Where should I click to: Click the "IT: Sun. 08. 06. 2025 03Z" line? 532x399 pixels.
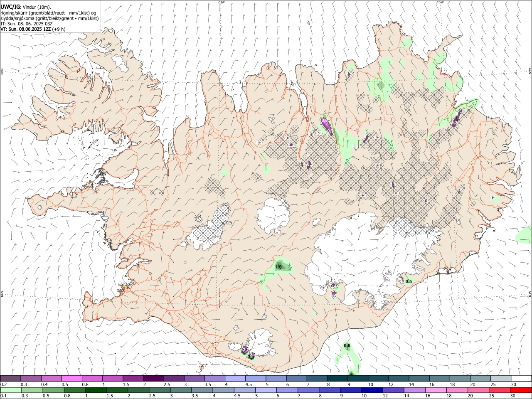click(27, 24)
